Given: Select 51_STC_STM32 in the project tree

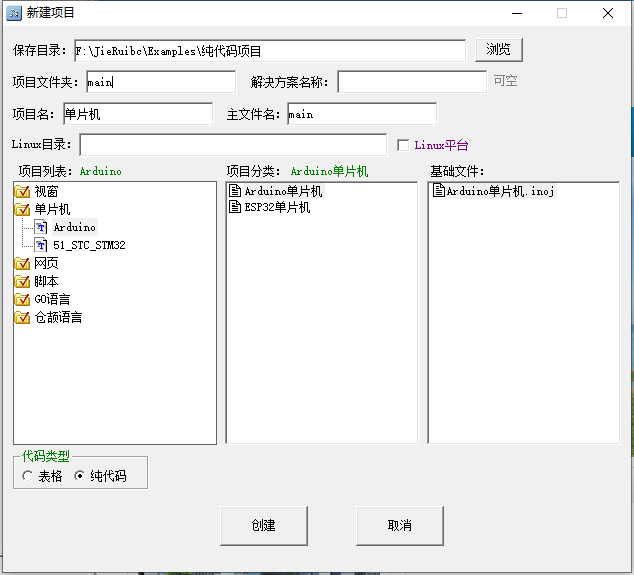Looking at the screenshot, I should pos(88,245).
